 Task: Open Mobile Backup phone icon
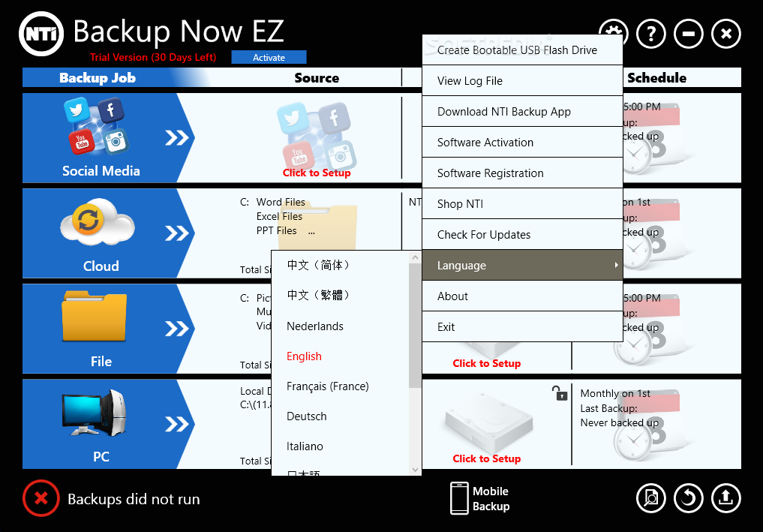click(459, 498)
